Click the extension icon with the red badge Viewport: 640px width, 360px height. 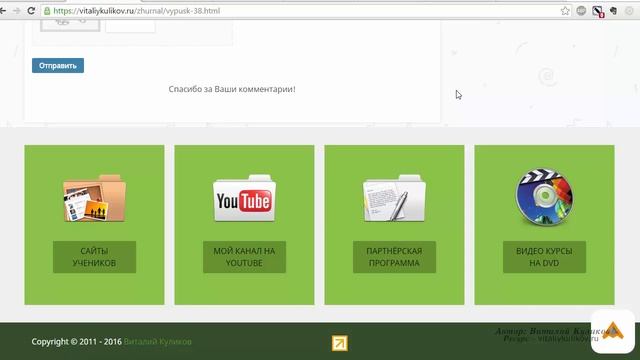click(x=598, y=11)
